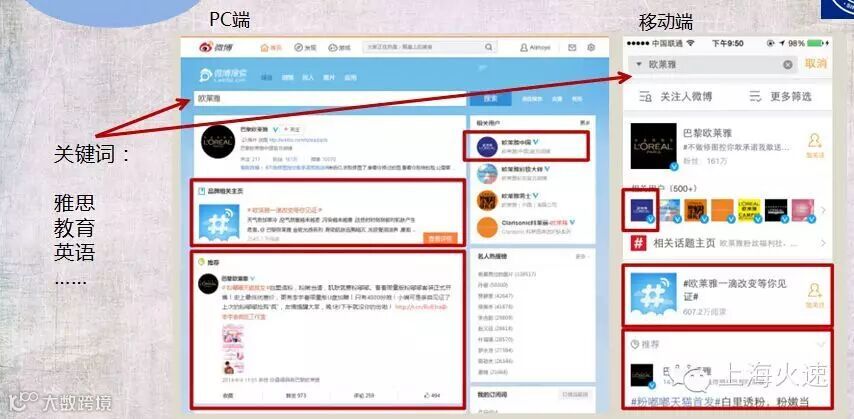Click repost (973) under the recommended post

click(296, 395)
